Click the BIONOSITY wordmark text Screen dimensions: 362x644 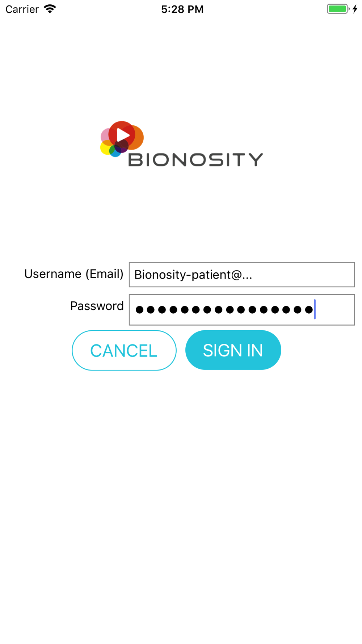(x=195, y=160)
